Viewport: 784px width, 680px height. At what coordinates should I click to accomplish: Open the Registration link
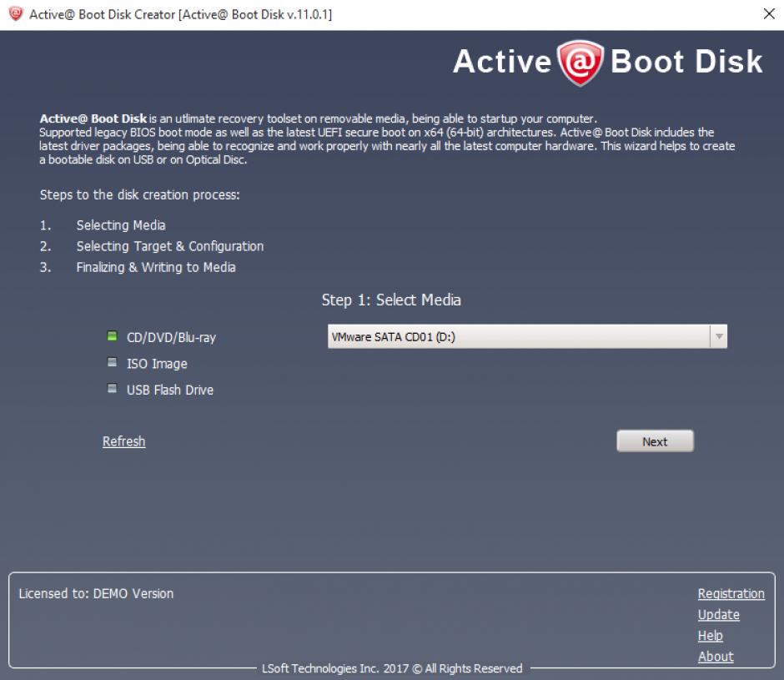coord(731,593)
